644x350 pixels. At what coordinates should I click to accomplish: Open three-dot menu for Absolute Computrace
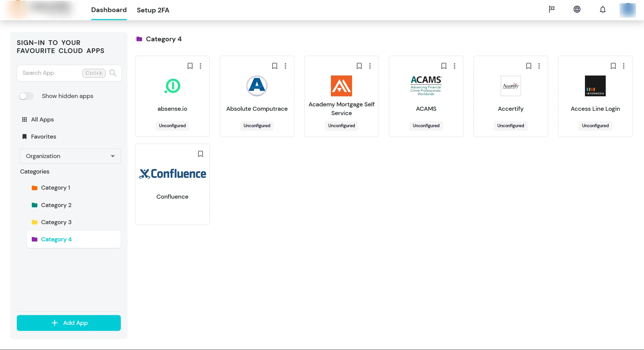coord(285,66)
